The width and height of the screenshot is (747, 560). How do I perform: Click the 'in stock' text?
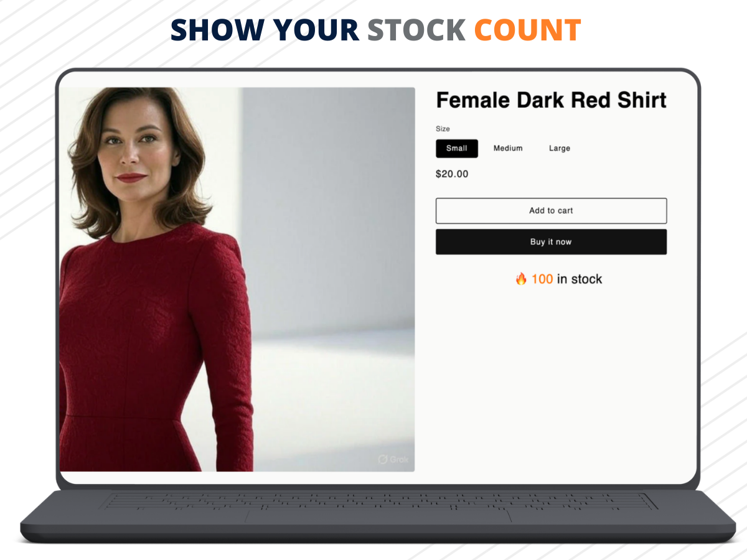click(580, 279)
